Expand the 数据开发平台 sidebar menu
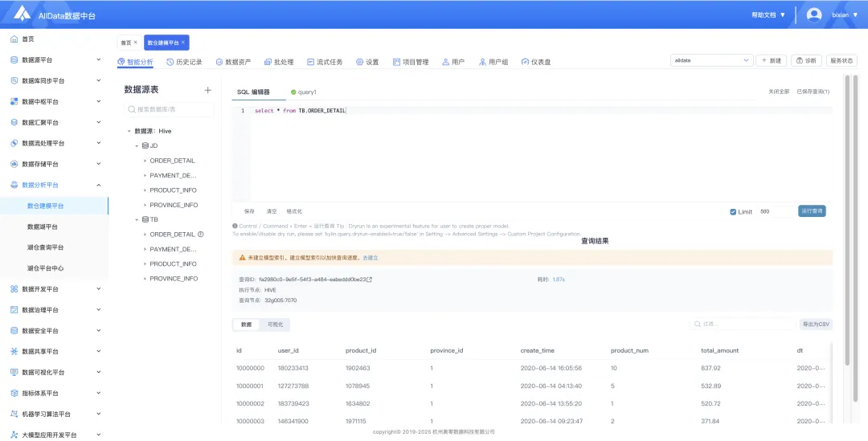The height and width of the screenshot is (441, 868). click(x=55, y=289)
